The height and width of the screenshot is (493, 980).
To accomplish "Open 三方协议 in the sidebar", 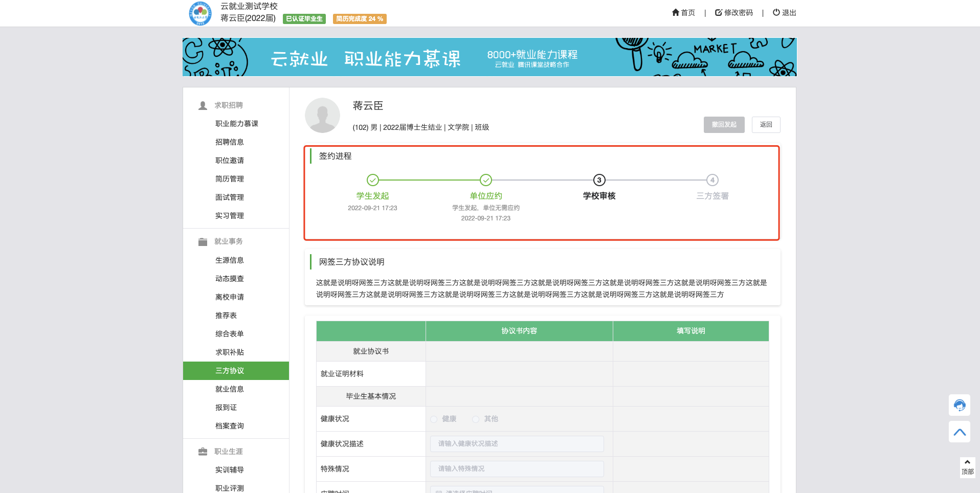I will 230,371.
